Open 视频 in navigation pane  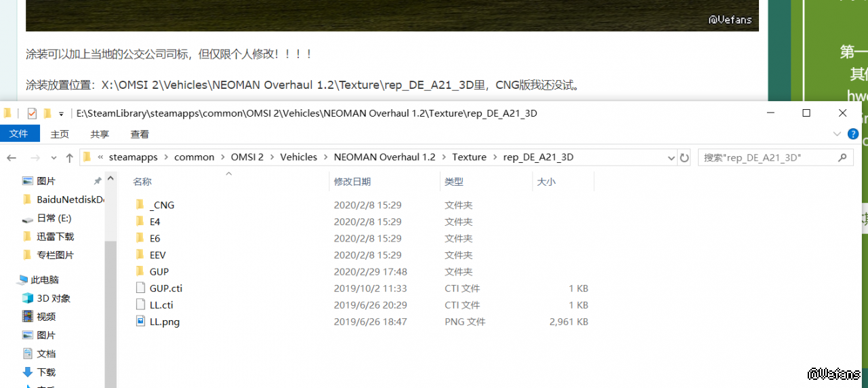point(46,317)
